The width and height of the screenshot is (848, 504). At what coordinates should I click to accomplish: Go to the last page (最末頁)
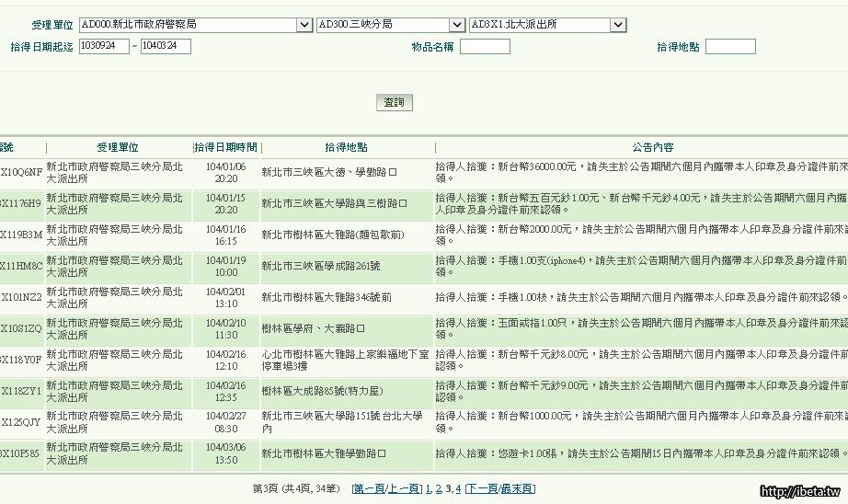coord(517,488)
